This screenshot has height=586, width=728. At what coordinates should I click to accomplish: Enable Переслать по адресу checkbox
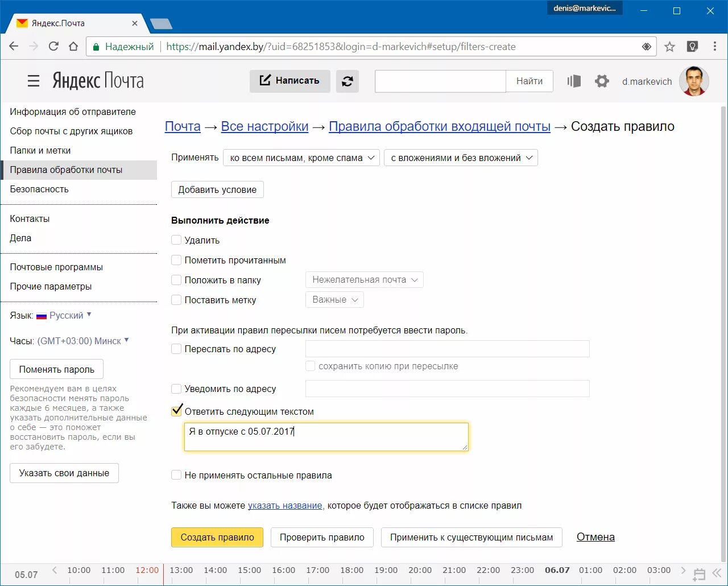[176, 349]
